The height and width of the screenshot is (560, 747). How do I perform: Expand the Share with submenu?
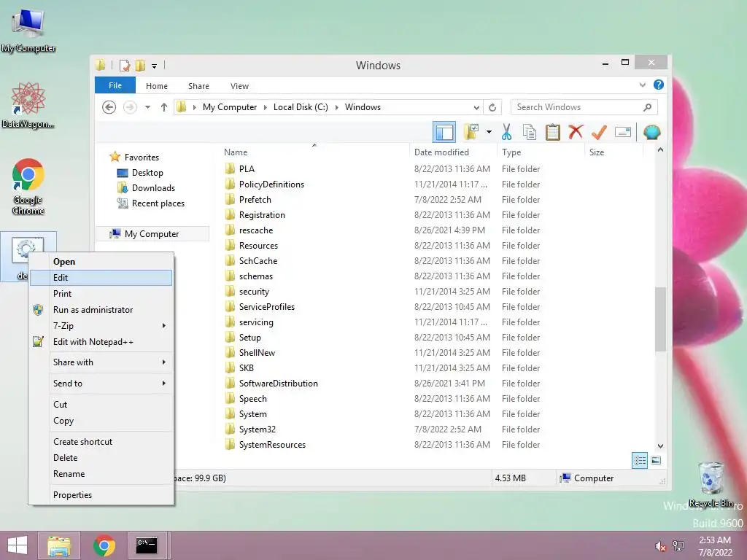(x=101, y=362)
